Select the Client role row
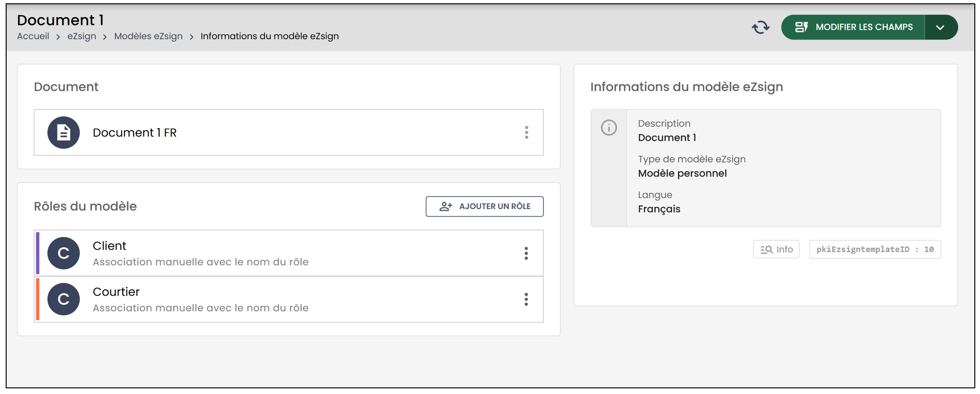This screenshot has height=394, width=980. pyautogui.click(x=289, y=254)
